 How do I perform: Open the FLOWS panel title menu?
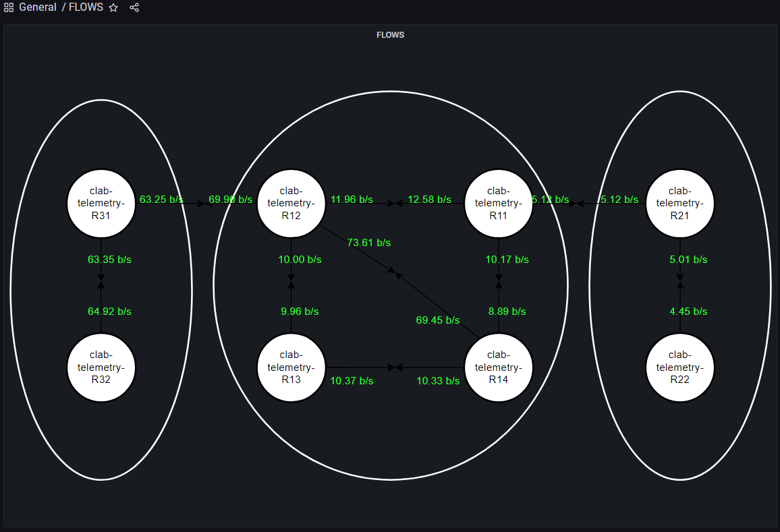click(390, 34)
